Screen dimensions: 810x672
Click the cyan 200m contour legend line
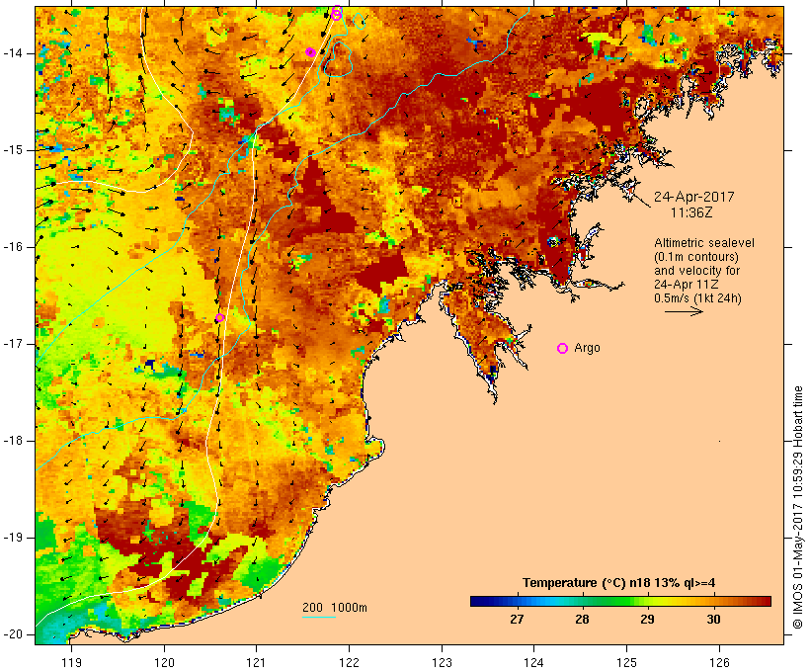[319, 617]
